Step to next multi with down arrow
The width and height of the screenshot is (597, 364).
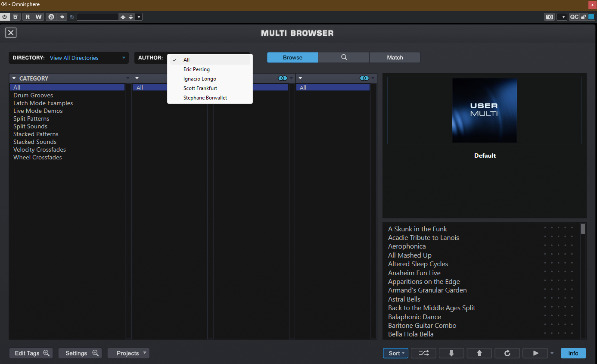[x=451, y=353]
